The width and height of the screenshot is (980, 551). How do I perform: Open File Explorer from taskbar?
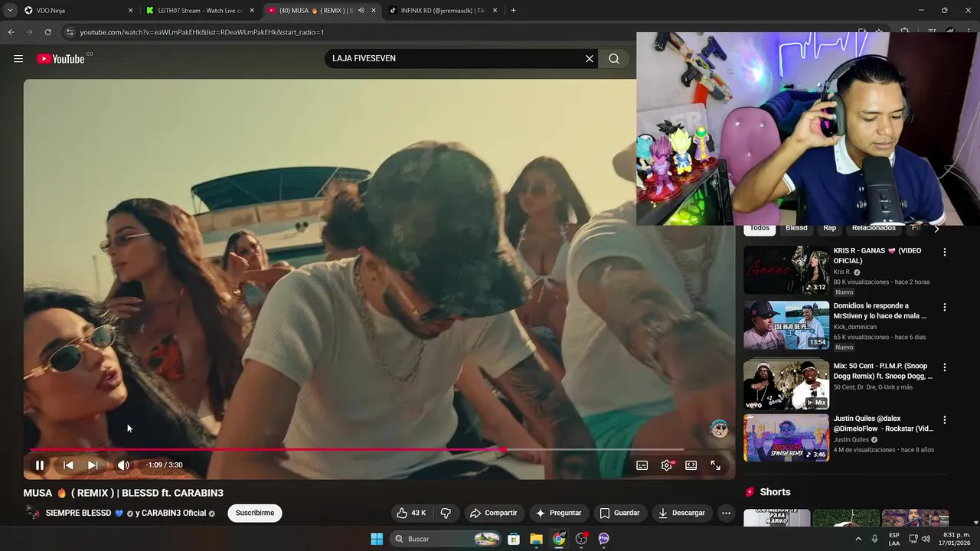pyautogui.click(x=537, y=539)
